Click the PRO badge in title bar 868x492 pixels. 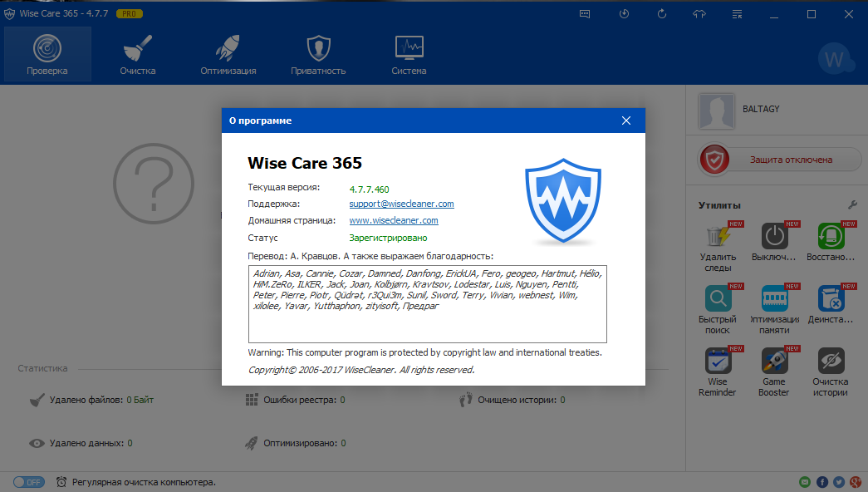click(129, 14)
